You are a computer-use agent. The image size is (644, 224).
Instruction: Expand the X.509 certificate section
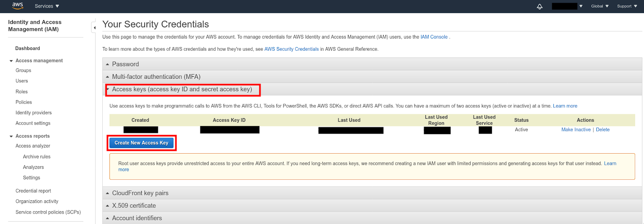[x=372, y=206]
